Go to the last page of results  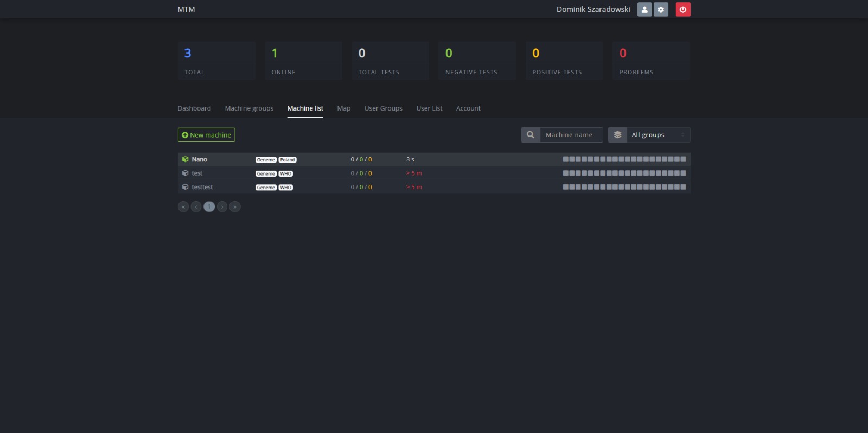click(x=235, y=206)
